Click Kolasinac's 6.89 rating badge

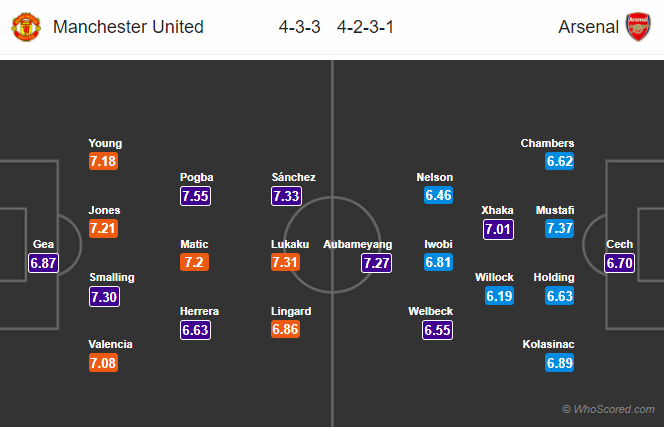(560, 363)
